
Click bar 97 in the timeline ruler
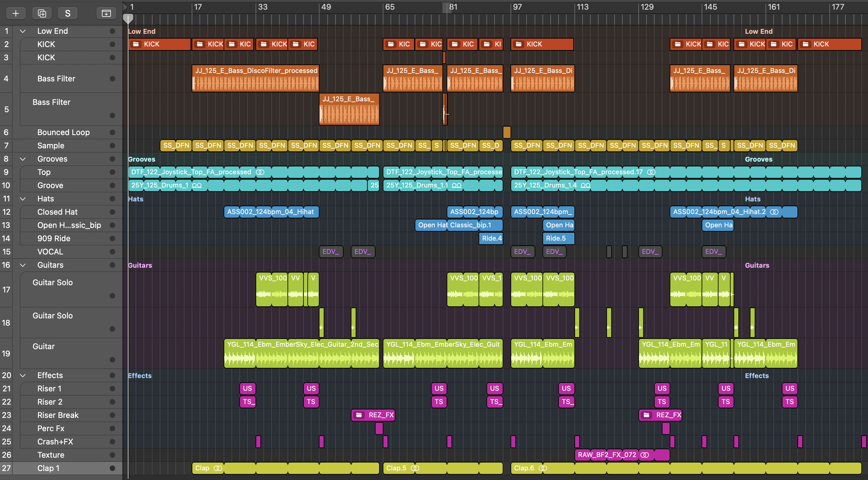click(x=517, y=7)
